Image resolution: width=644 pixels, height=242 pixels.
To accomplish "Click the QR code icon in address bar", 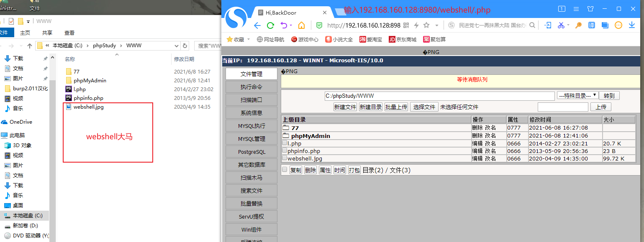I will [406, 25].
